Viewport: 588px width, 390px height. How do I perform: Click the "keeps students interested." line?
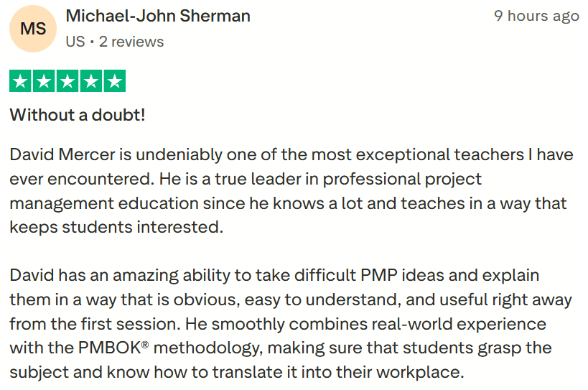point(116,228)
